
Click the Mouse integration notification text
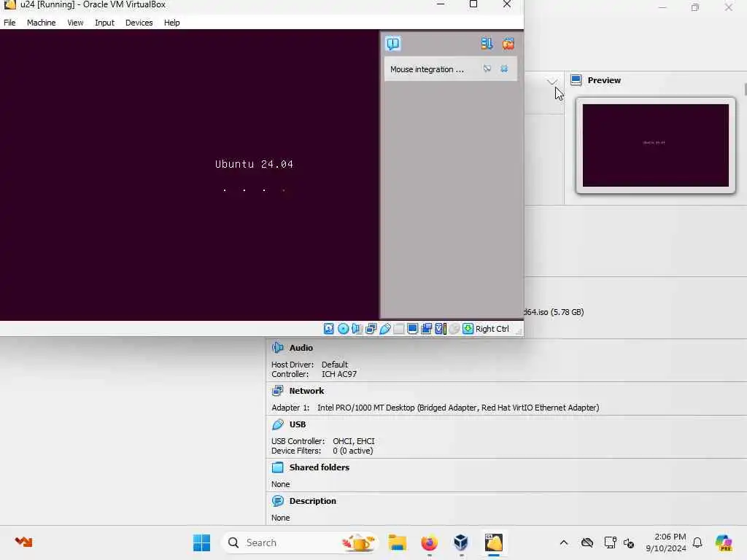click(427, 69)
